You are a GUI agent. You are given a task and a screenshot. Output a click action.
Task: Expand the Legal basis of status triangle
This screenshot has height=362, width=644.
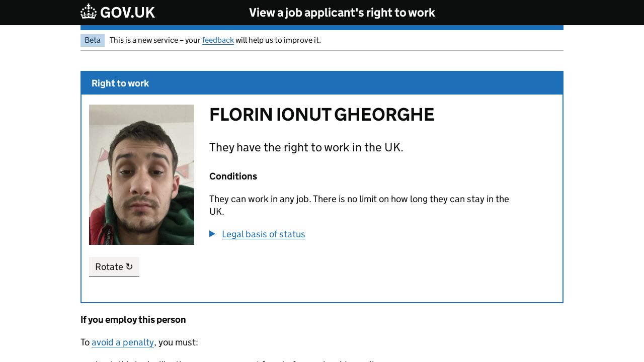212,234
